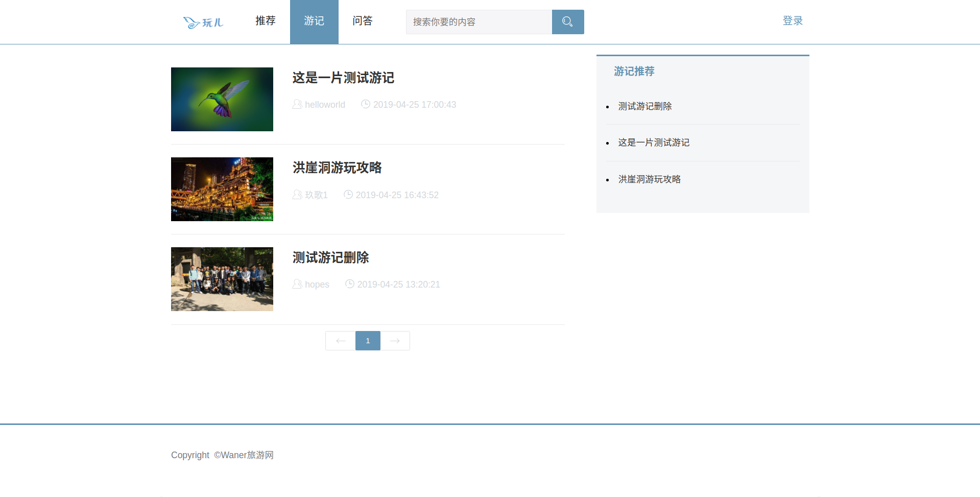Click author name 玖歌1

click(317, 195)
